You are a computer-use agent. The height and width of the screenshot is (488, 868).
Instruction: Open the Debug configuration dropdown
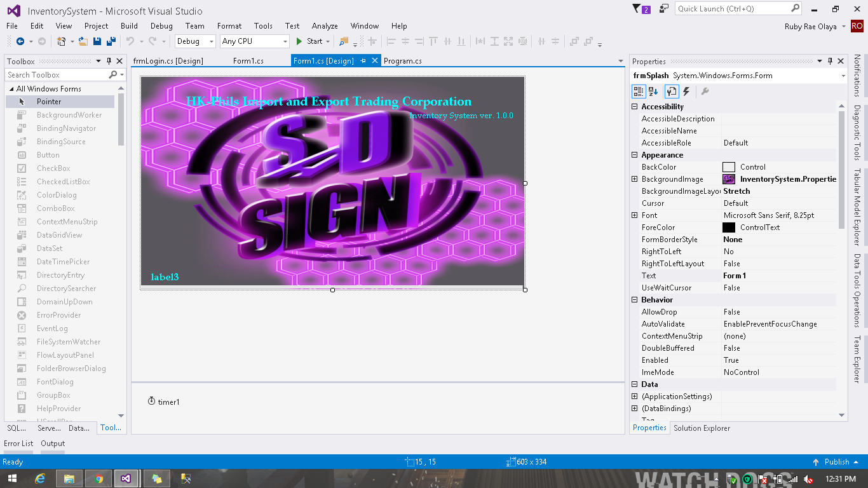[x=194, y=41]
